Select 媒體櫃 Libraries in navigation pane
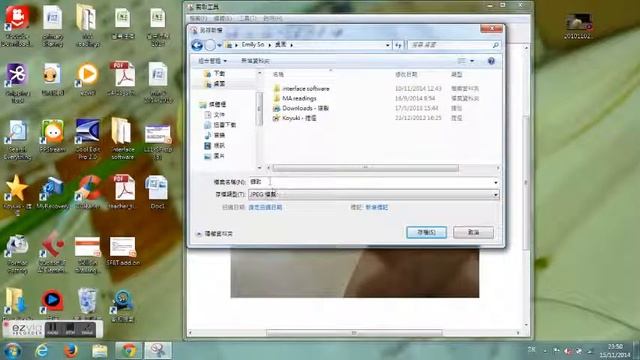 [213, 104]
